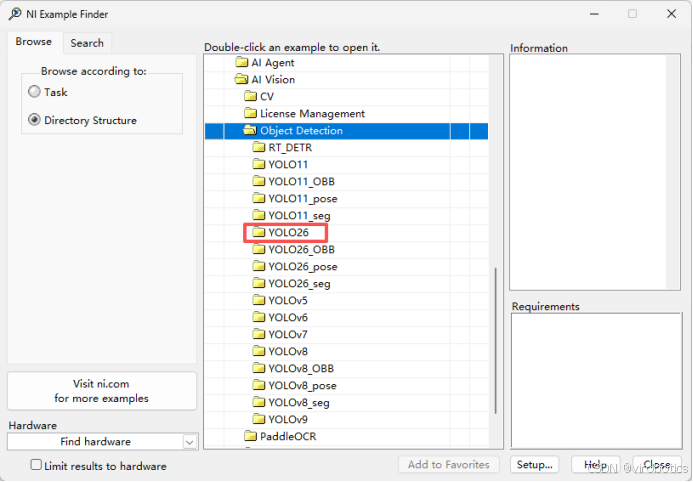Select the YOLO26 label text
Viewport: 693px width, 482px height.
click(x=288, y=232)
